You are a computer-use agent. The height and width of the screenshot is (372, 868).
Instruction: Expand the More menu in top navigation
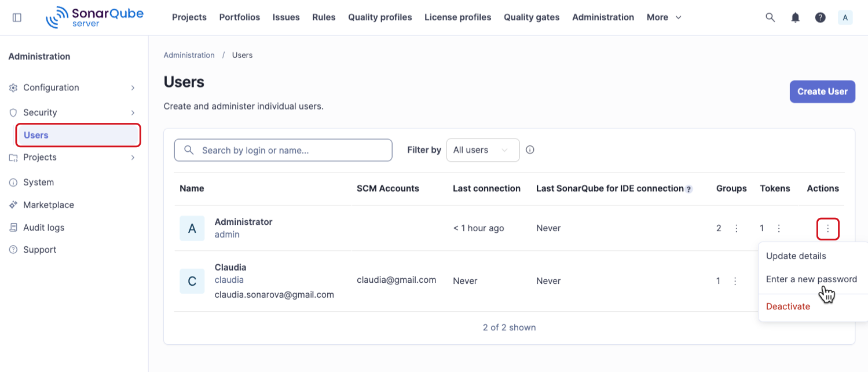click(x=664, y=17)
